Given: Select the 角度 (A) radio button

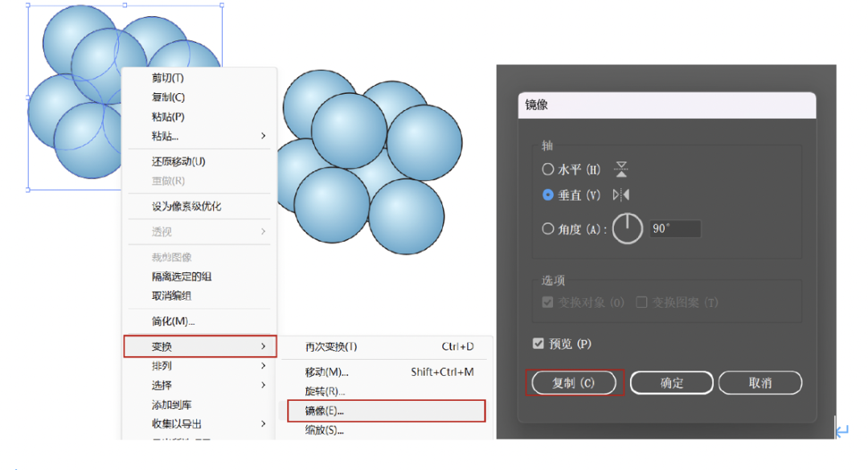Looking at the screenshot, I should click(x=547, y=229).
